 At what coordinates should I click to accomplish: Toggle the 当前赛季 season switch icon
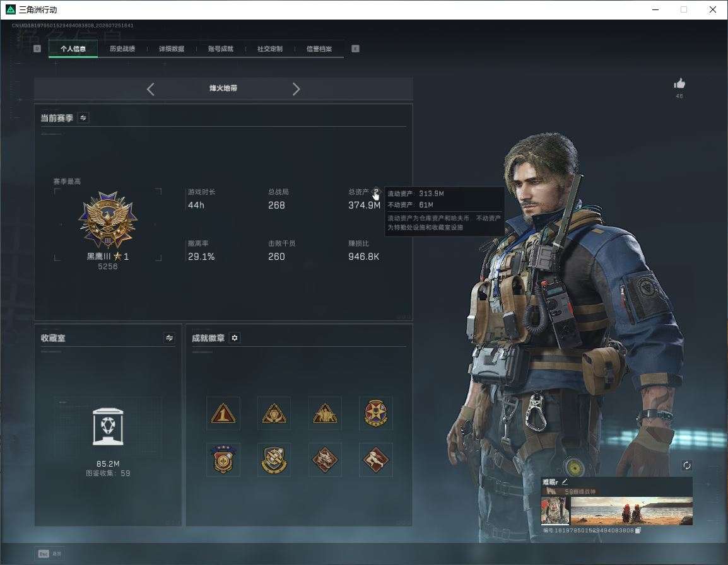pyautogui.click(x=83, y=118)
